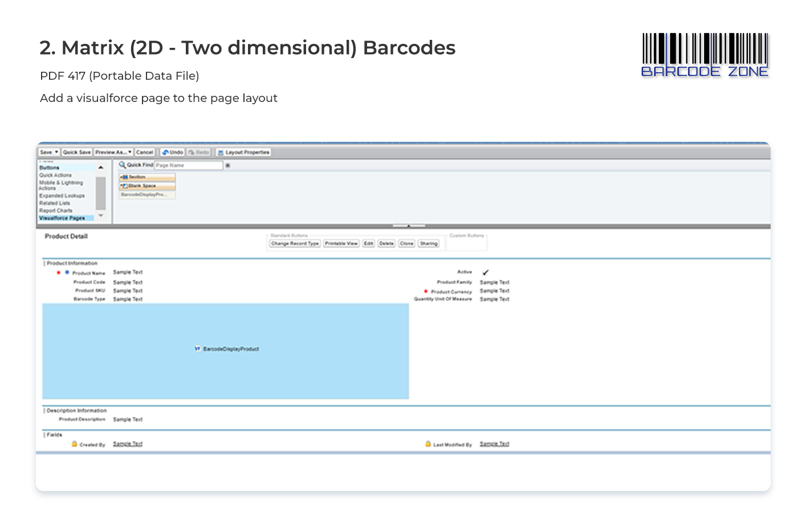Click the Quick Find magnifier icon
The image size is (798, 532).
[122, 165]
